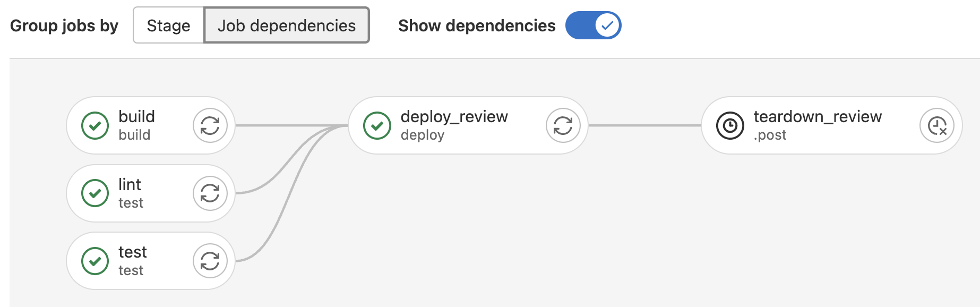Group jobs by Stage
This screenshot has width=980, height=307.
point(168,25)
